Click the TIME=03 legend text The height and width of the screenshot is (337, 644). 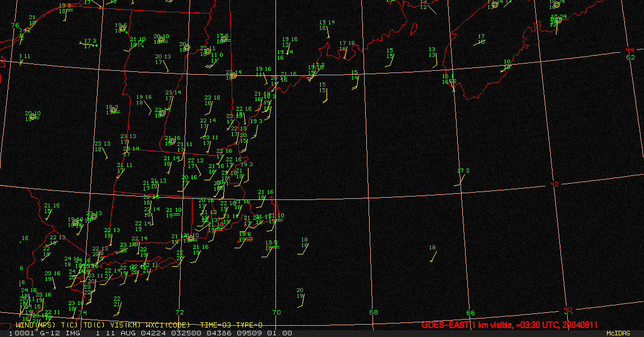coord(215,325)
